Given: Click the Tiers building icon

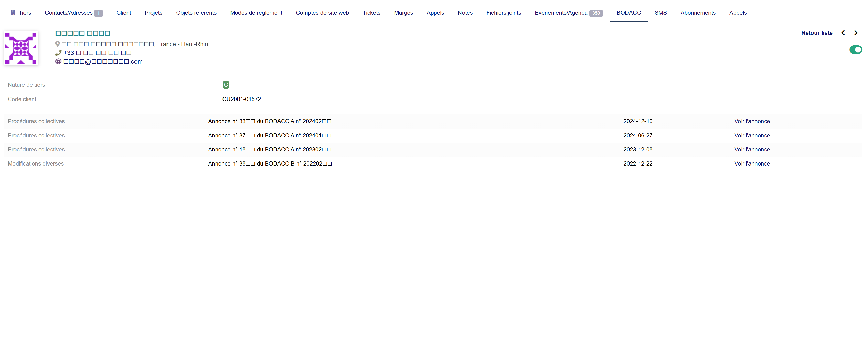Looking at the screenshot, I should [13, 13].
